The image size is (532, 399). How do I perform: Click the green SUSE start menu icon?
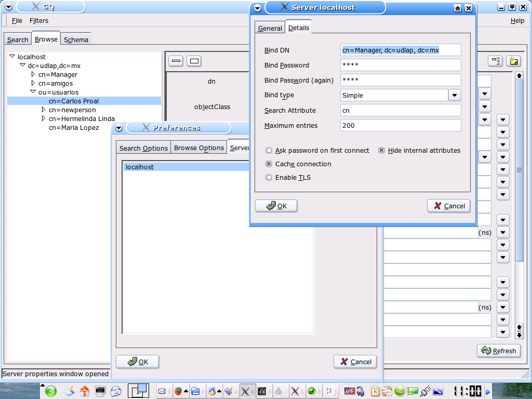click(x=51, y=391)
